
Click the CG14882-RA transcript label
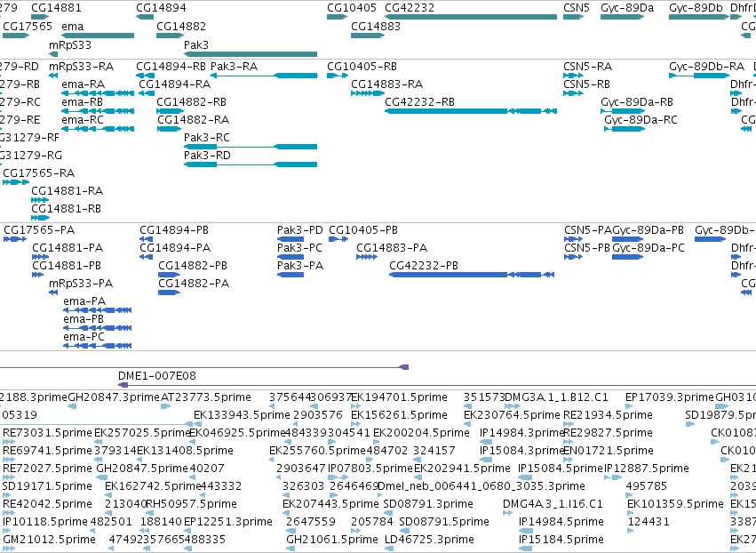193,120
